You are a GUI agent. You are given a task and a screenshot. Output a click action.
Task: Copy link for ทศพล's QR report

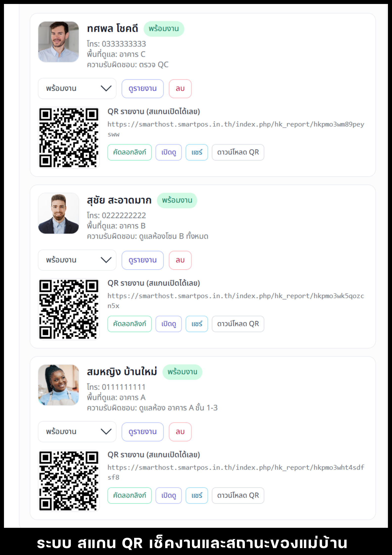tap(129, 152)
